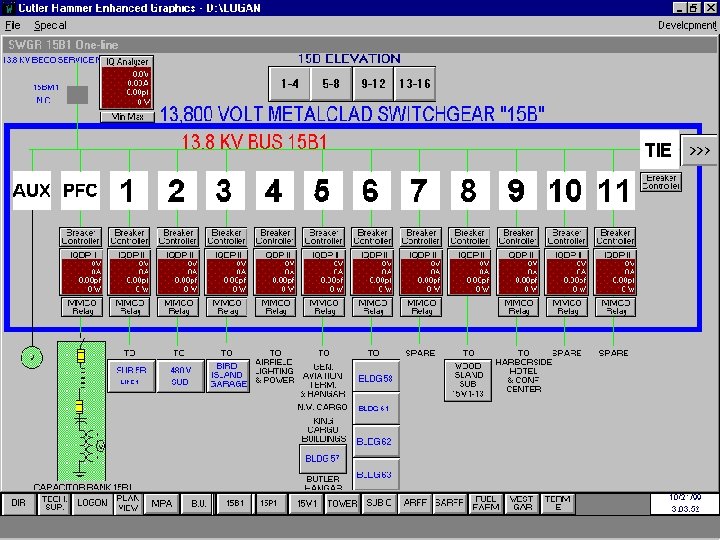The height and width of the screenshot is (540, 720).
Task: Select breaker number 8
Action: [470, 190]
